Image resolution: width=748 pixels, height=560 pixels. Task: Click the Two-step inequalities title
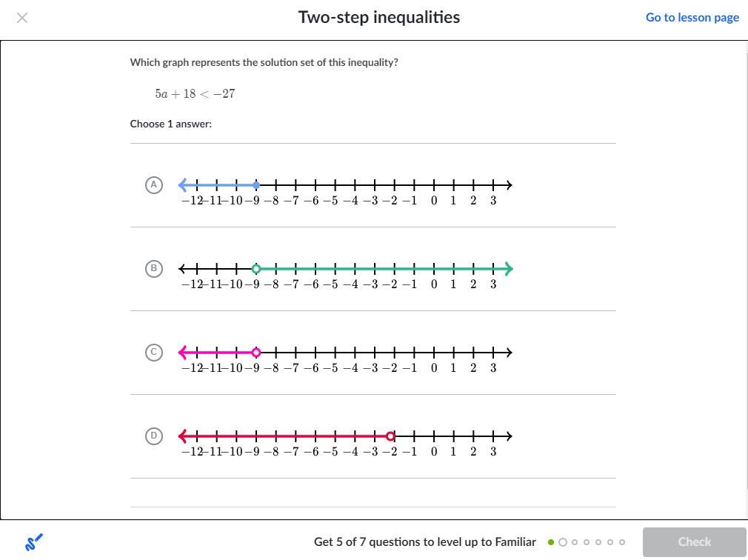[x=378, y=18]
